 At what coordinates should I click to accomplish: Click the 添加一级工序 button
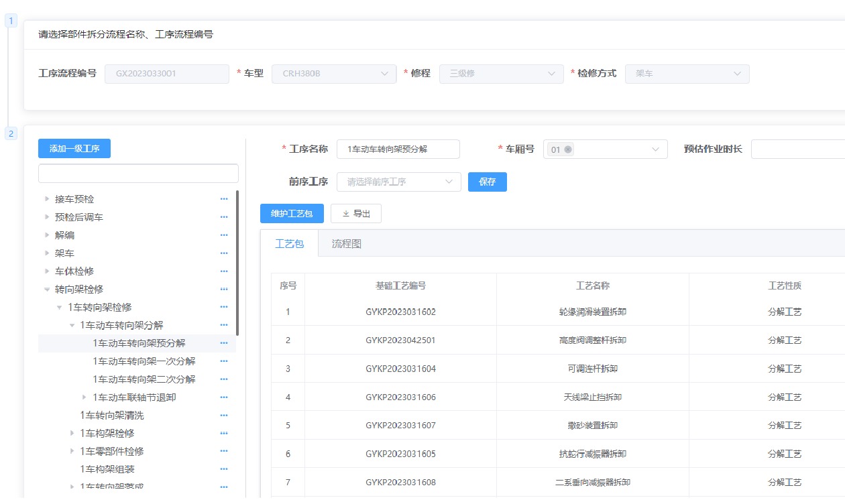point(74,149)
